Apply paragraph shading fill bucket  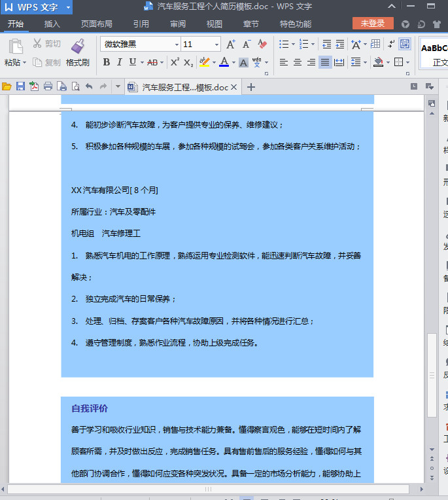click(378, 62)
